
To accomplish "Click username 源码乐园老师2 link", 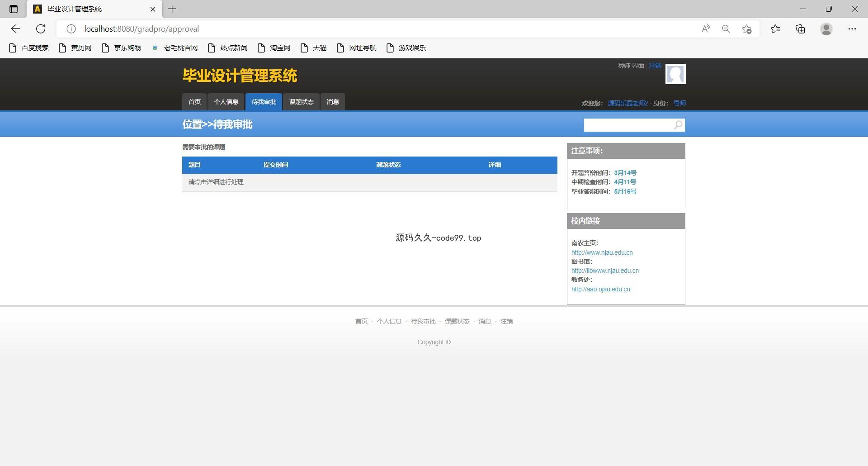I will pyautogui.click(x=627, y=103).
